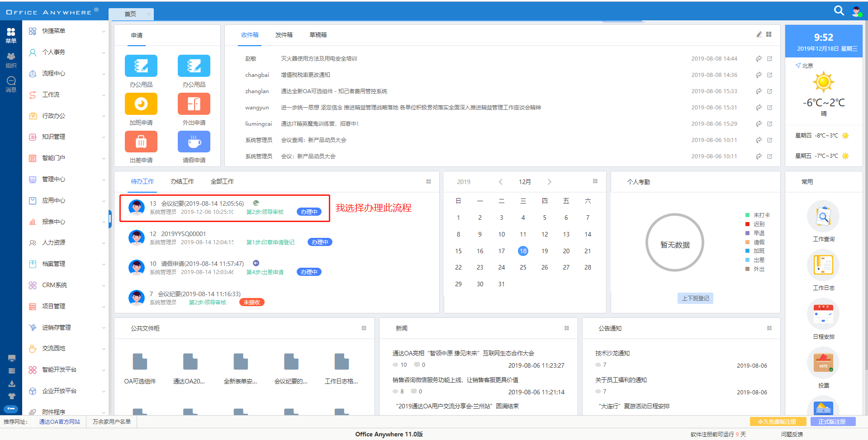Reply to the 赵敏 email via arrow icon
Screen dimensions: 868x440
click(759, 59)
